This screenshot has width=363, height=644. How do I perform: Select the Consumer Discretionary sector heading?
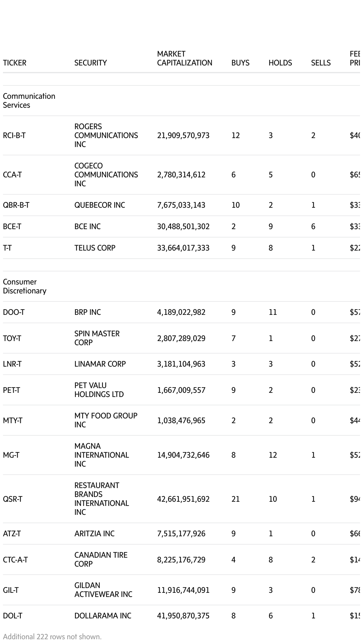[25, 286]
